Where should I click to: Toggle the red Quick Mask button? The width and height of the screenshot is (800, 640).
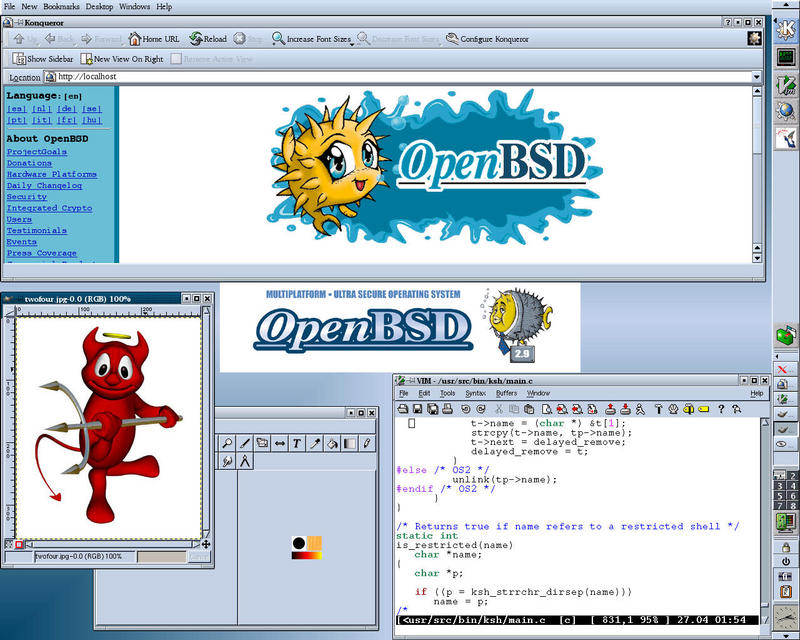coord(19,545)
